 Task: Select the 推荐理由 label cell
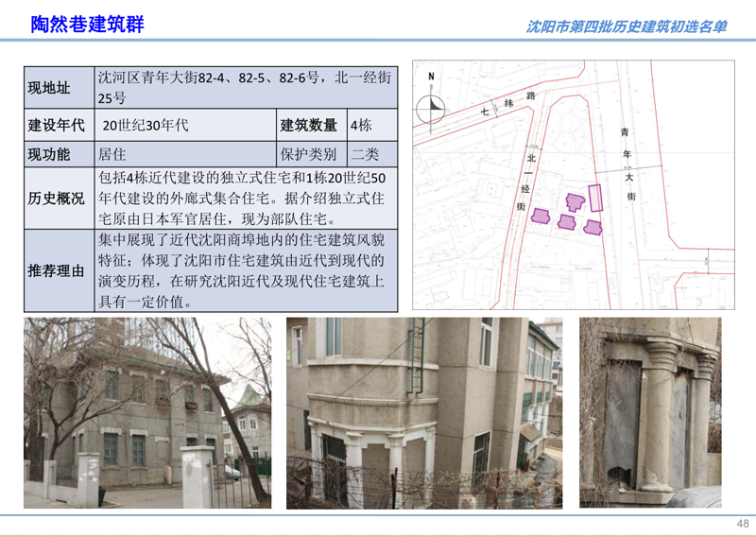59,271
